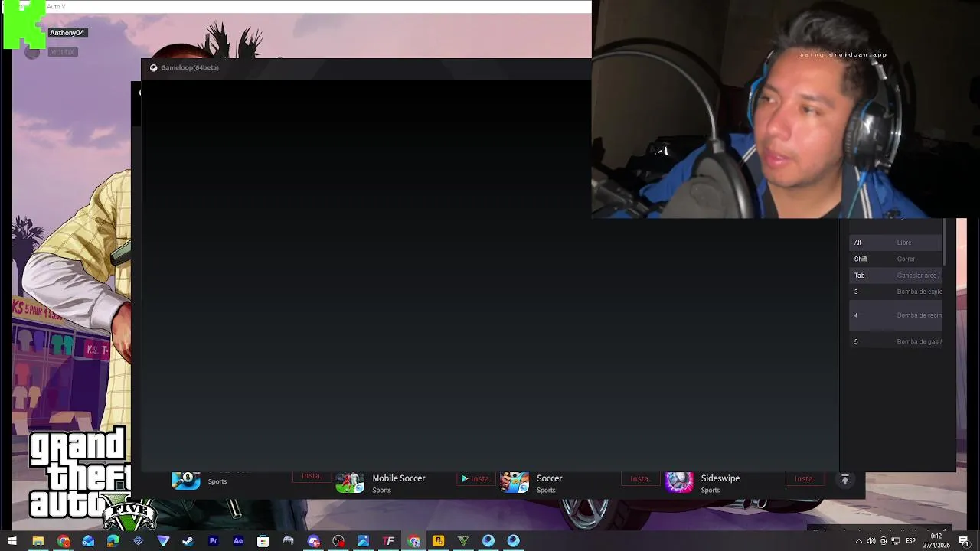
Task: Click the Sideswipe game icon
Action: click(679, 483)
